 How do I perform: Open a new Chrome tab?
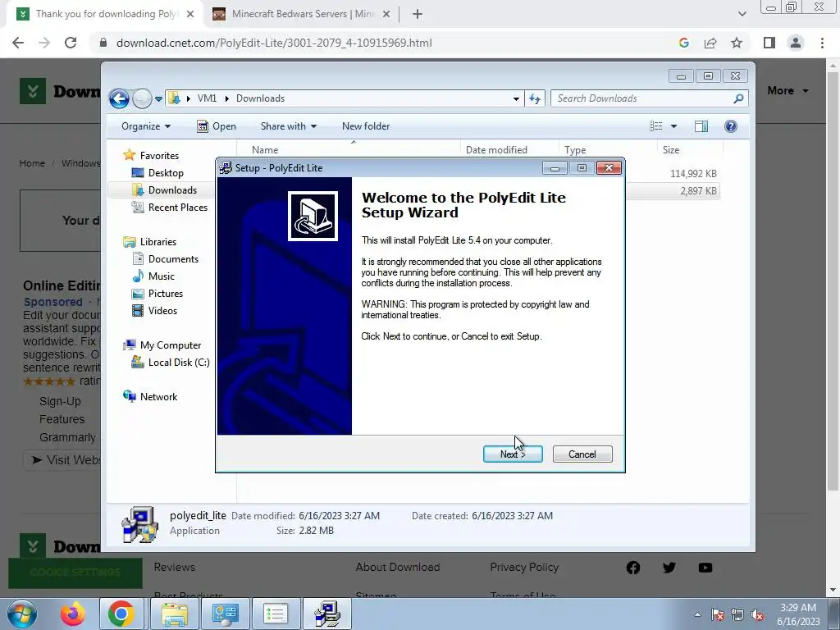coord(418,14)
